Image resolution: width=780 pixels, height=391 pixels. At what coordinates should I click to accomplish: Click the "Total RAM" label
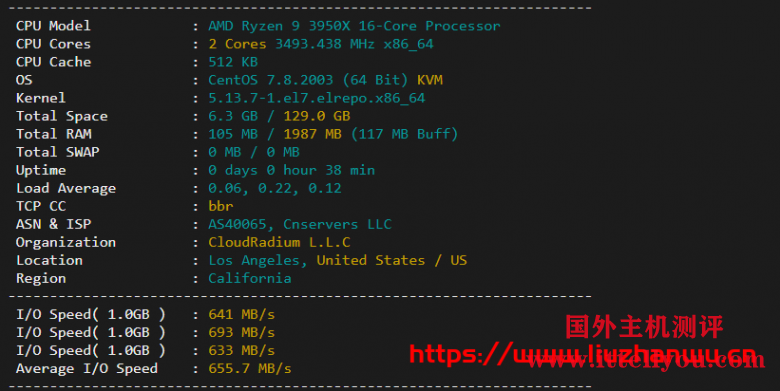pyautogui.click(x=53, y=134)
